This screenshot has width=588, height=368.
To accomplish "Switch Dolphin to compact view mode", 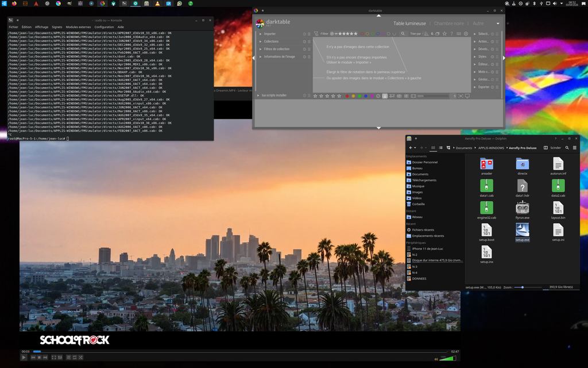I will [440, 148].
